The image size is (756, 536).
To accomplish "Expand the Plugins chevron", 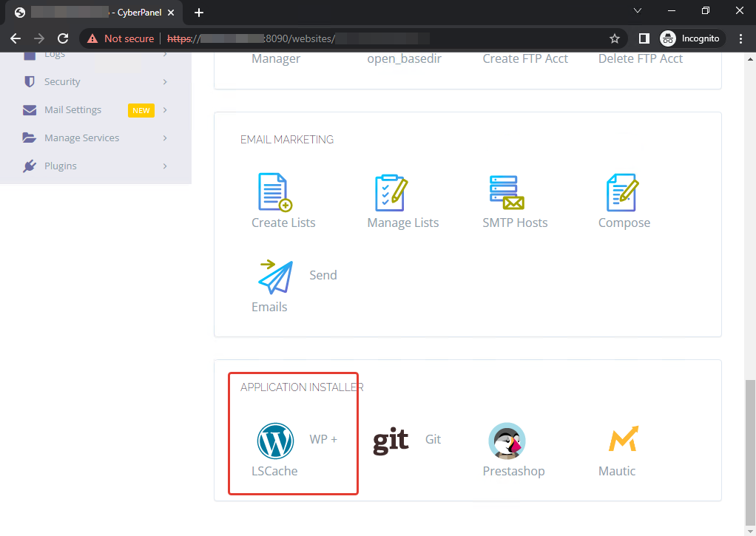I will [x=165, y=166].
